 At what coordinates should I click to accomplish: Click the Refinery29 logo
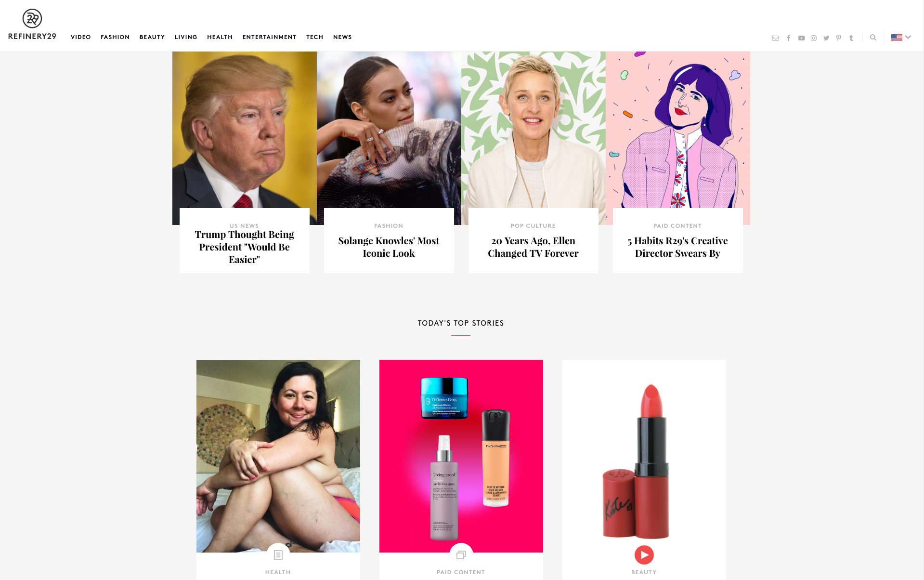click(x=32, y=25)
